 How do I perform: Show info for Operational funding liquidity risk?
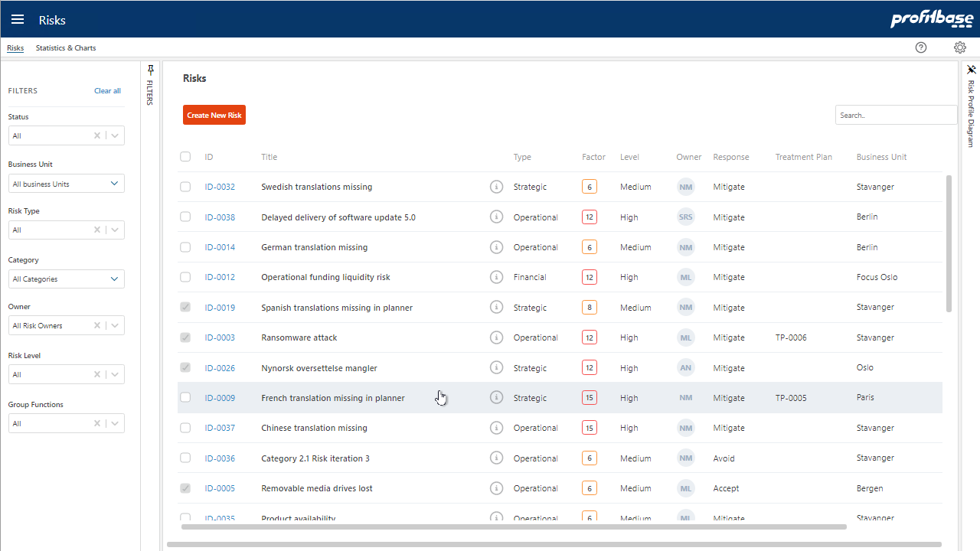click(496, 277)
